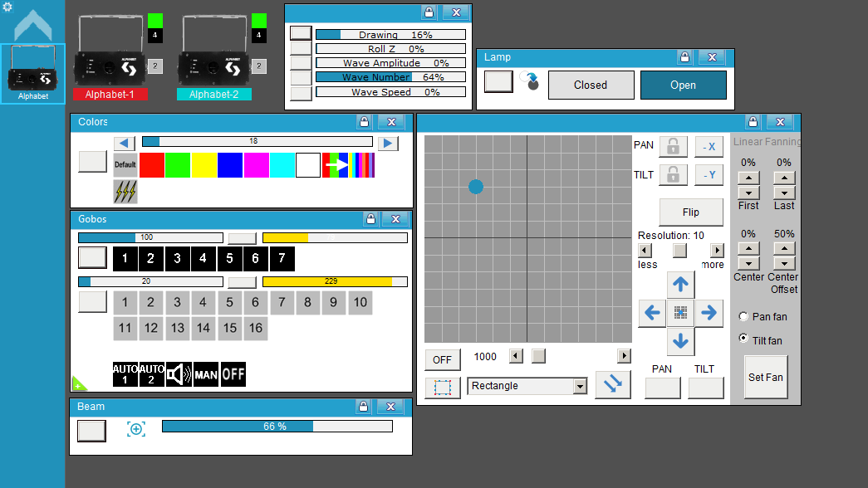868x488 pixels.
Task: Activate AUTO 1 gobo mode
Action: click(125, 374)
